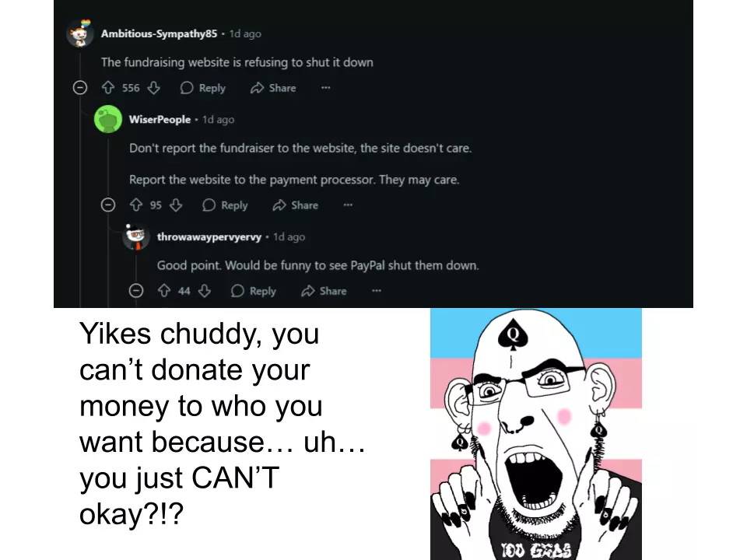This screenshot has width=747, height=560.
Task: Collapse WiserPeople's reply thread
Action: pos(108,205)
